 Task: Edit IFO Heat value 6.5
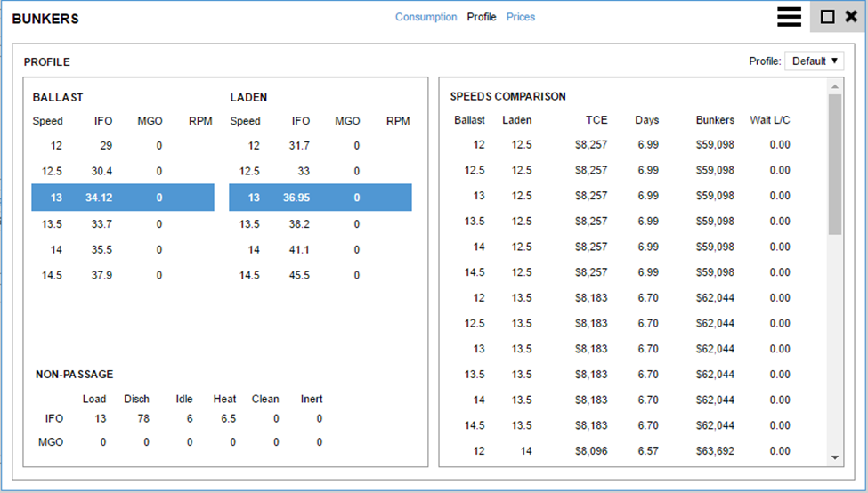click(227, 418)
